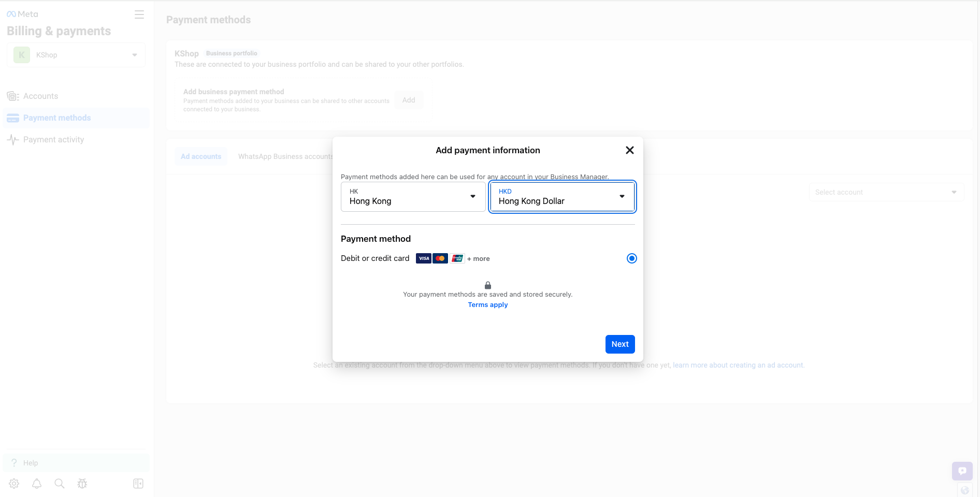Open learn more about creating ad account link
The height and width of the screenshot is (497, 980).
738,366
